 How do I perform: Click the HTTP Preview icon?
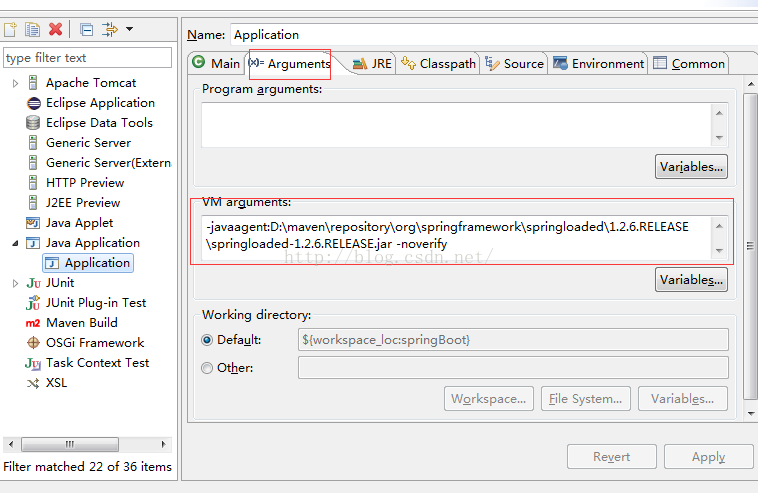33,183
